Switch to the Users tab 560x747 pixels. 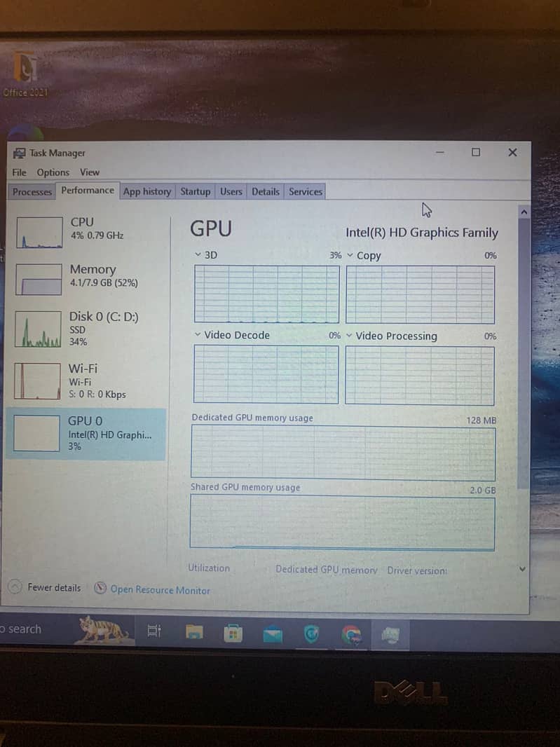(231, 191)
